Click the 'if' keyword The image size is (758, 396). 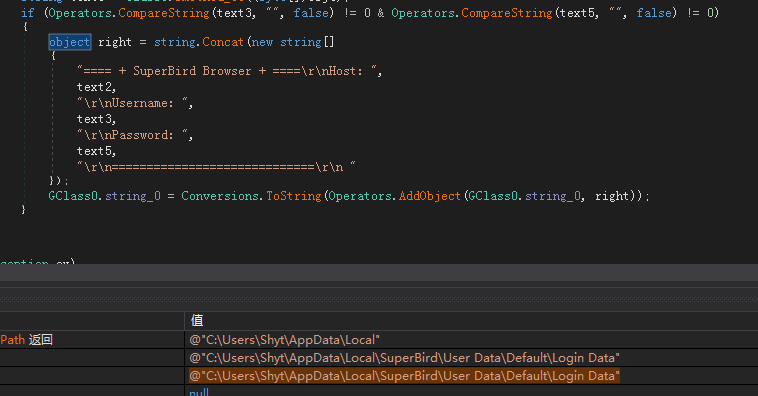[27, 13]
